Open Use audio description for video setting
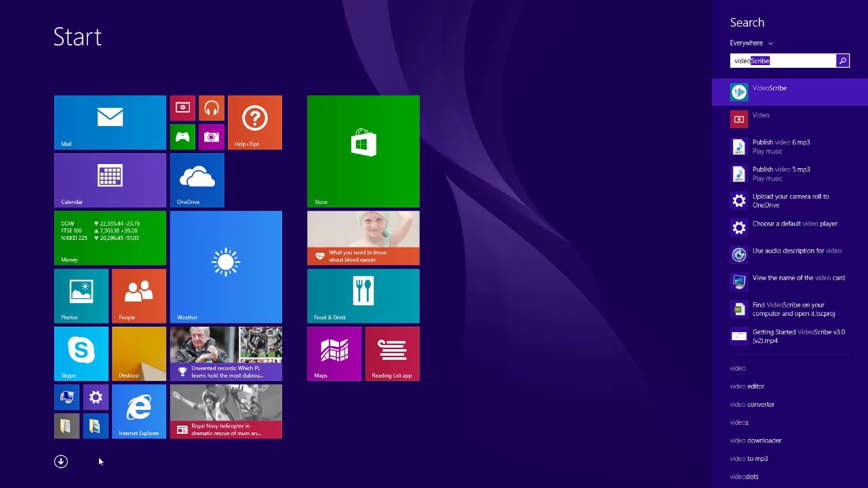Screen dimensions: 868x488 tap(790, 255)
